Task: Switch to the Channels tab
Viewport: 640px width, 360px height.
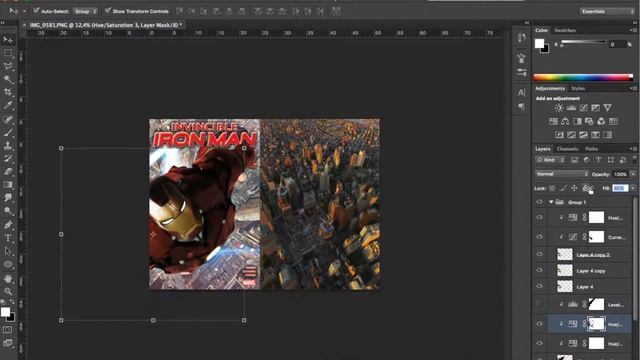Action: pyautogui.click(x=567, y=149)
